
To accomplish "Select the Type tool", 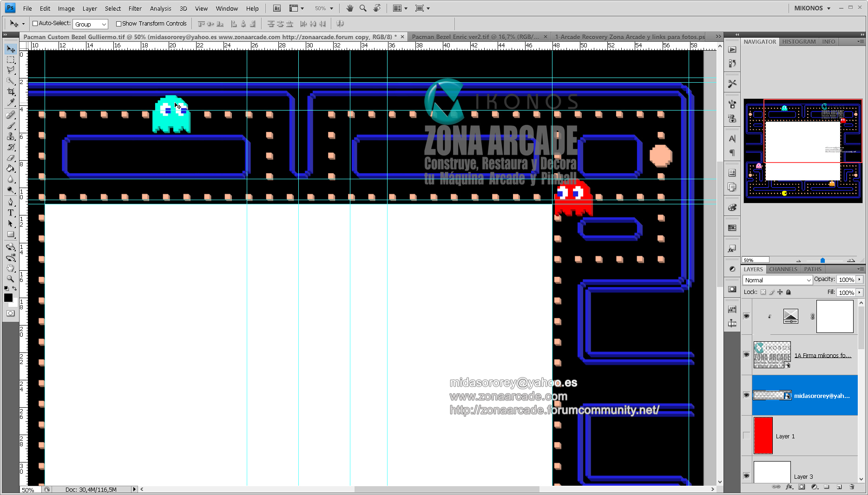I will click(x=11, y=213).
